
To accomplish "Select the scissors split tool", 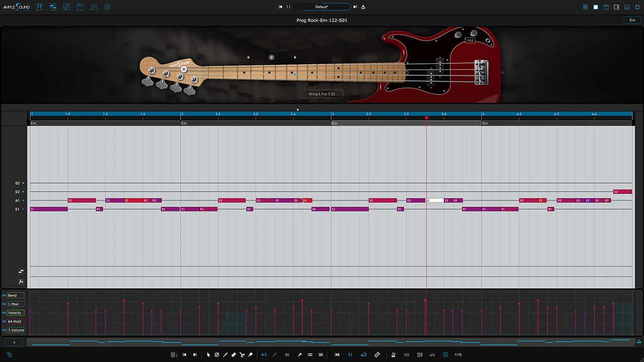I will click(x=242, y=354).
